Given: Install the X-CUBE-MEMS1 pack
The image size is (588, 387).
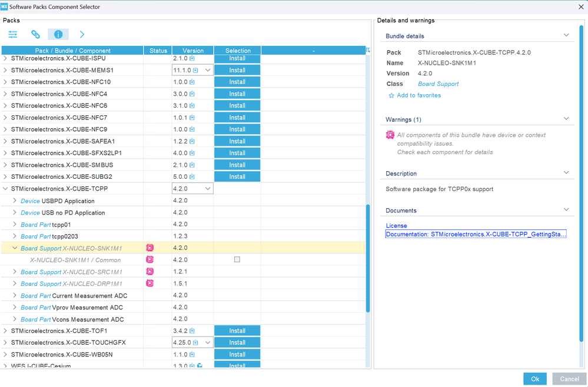Looking at the screenshot, I should pyautogui.click(x=237, y=70).
